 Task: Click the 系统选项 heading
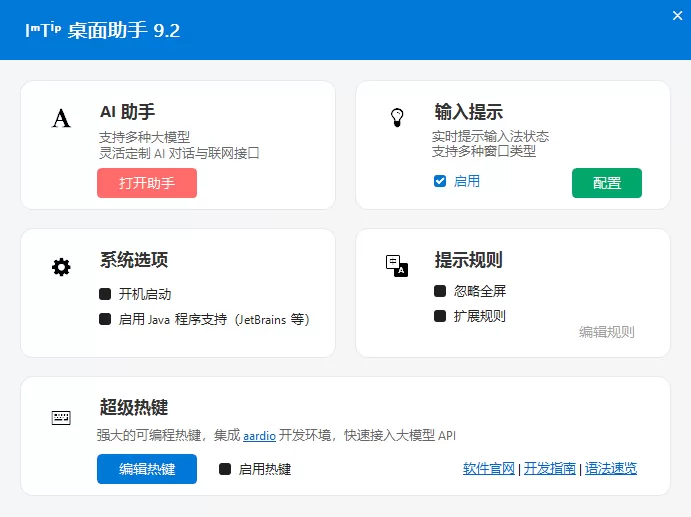coord(134,260)
